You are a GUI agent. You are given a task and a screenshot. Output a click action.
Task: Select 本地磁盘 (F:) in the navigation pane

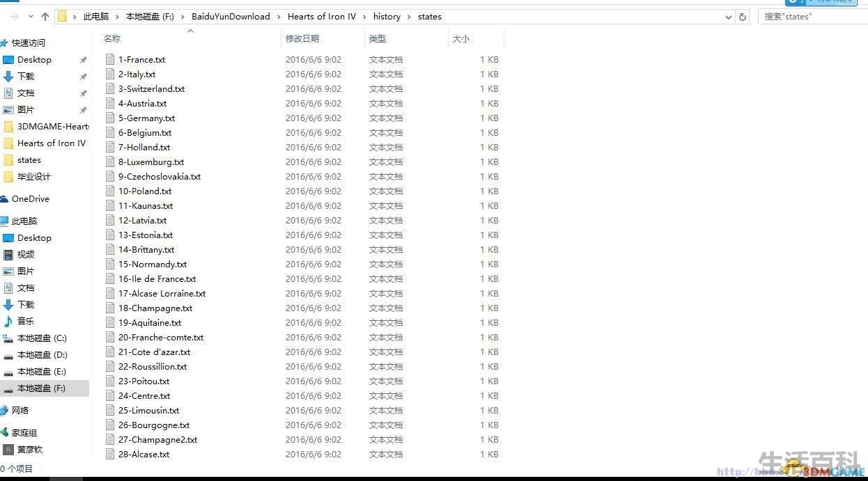tap(42, 388)
